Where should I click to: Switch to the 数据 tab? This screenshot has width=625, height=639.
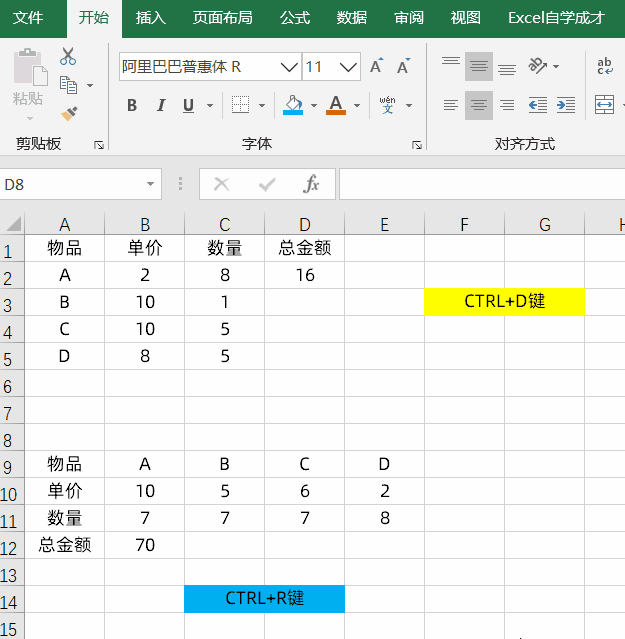(352, 18)
